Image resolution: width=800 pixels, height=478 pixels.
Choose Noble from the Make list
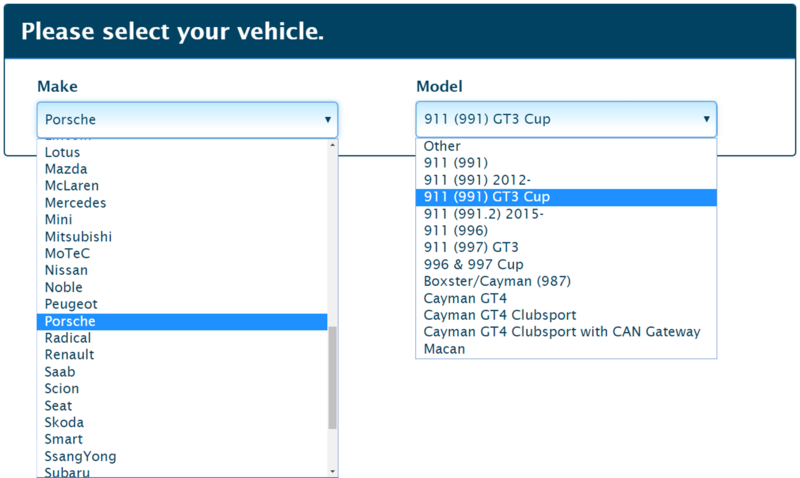tap(182, 287)
